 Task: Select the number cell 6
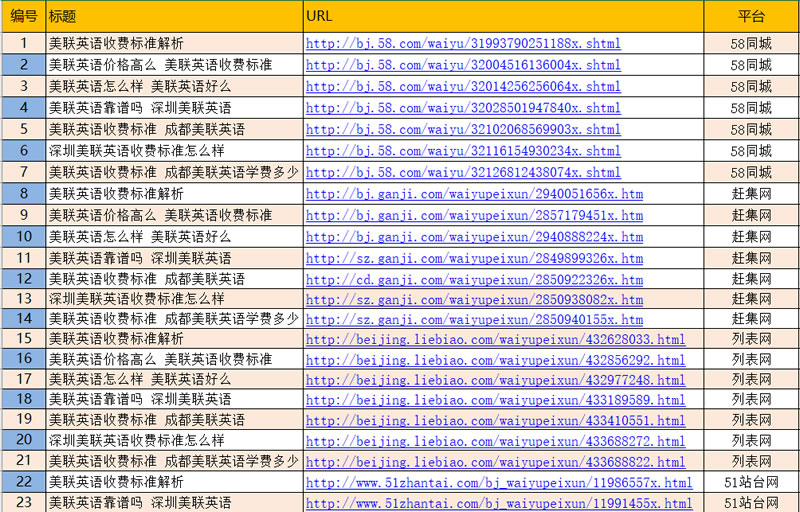pyautogui.click(x=24, y=150)
